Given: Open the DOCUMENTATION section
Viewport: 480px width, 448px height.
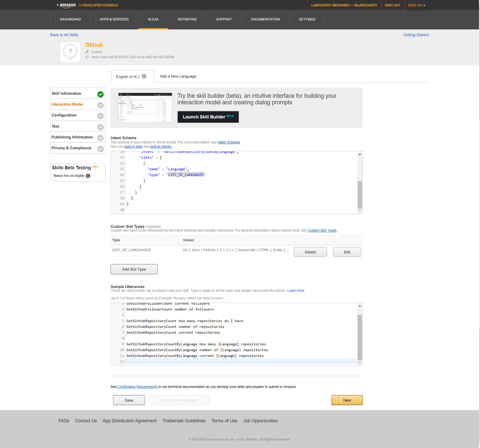Looking at the screenshot, I should (x=265, y=20).
